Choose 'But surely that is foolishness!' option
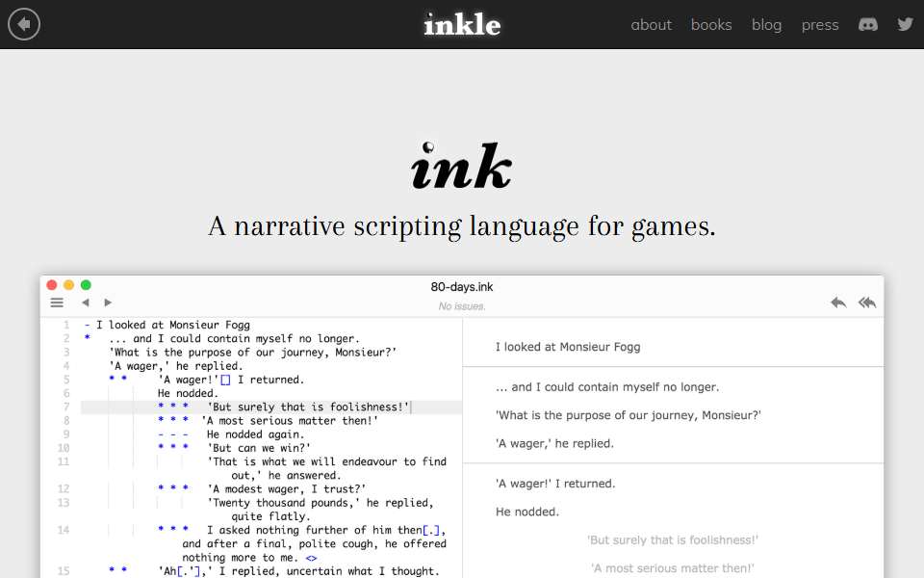This screenshot has height=578, width=924. [673, 539]
